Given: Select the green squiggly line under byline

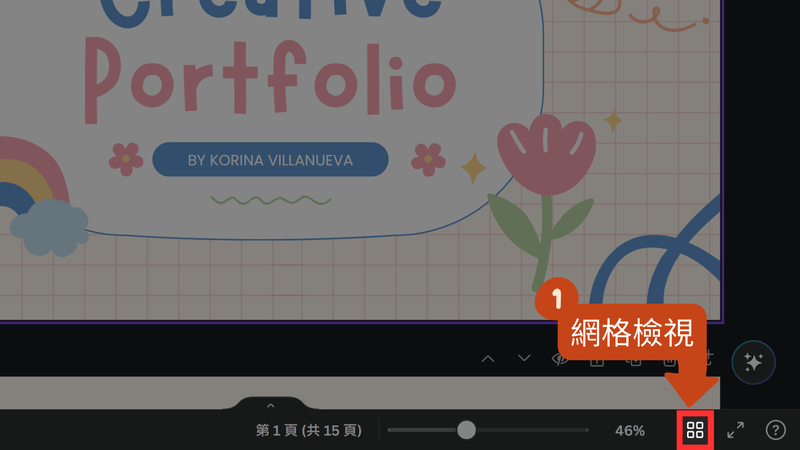Looking at the screenshot, I should 270,200.
